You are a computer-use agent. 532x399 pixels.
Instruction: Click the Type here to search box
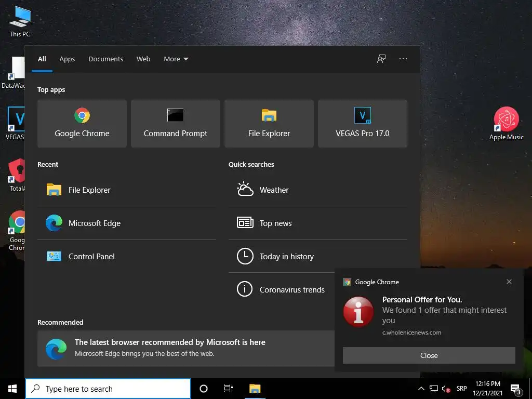[x=108, y=389]
